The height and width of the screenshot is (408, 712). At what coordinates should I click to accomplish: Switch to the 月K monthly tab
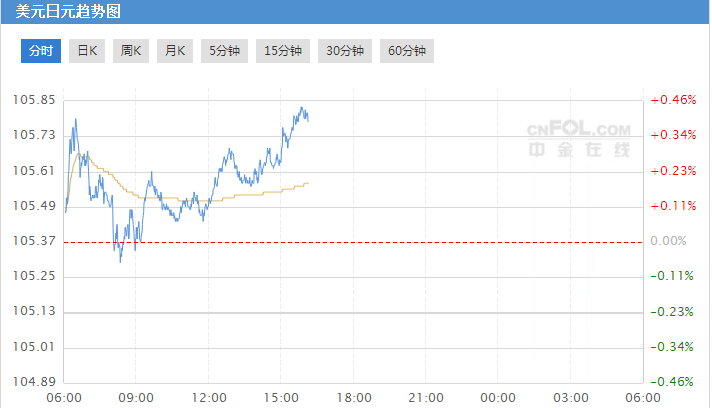coord(175,51)
